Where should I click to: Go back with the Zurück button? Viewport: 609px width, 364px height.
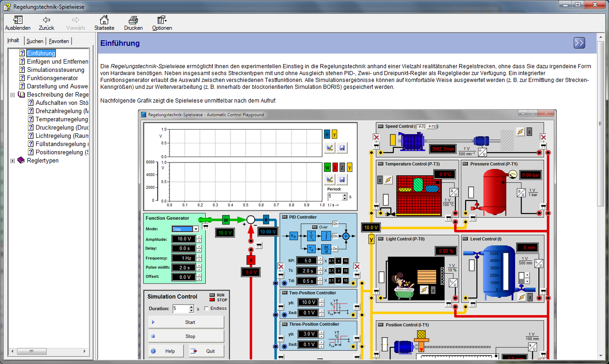pyautogui.click(x=46, y=23)
